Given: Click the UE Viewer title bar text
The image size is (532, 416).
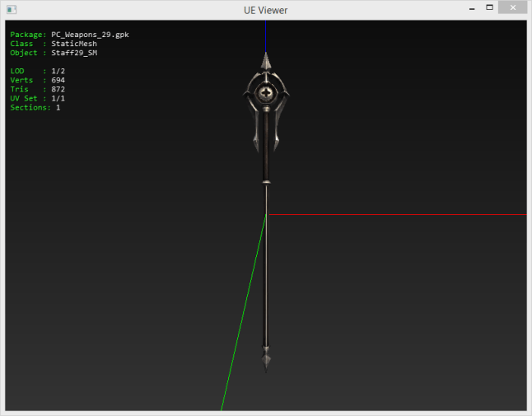Looking at the screenshot, I should click(x=265, y=9).
